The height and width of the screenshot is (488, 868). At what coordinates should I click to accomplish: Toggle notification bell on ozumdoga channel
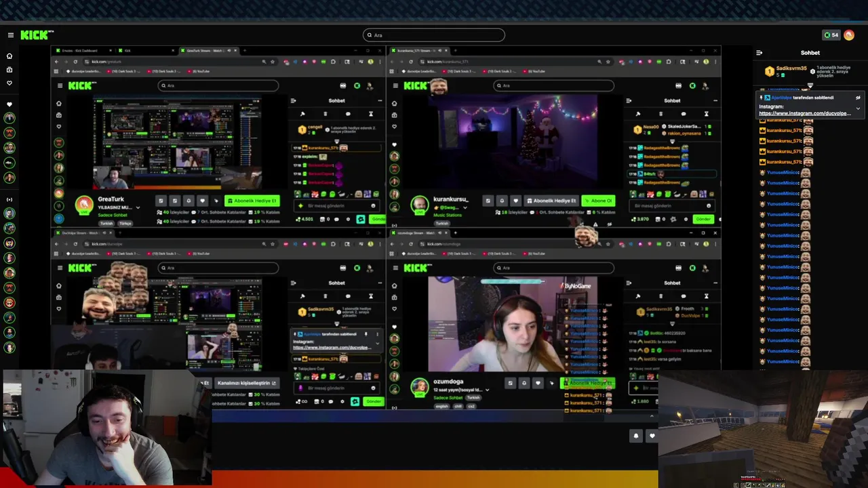[524, 383]
